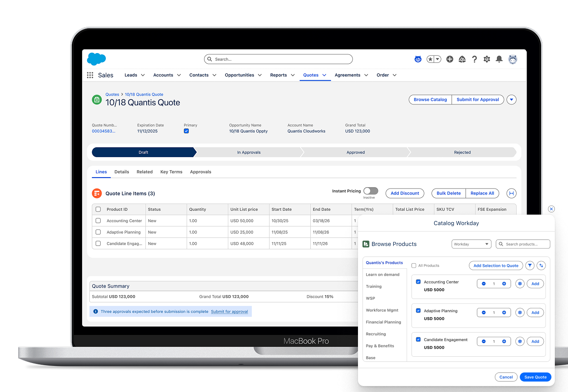This screenshot has width=568, height=392.
Task: Open the user profile avatar
Action: (x=513, y=59)
